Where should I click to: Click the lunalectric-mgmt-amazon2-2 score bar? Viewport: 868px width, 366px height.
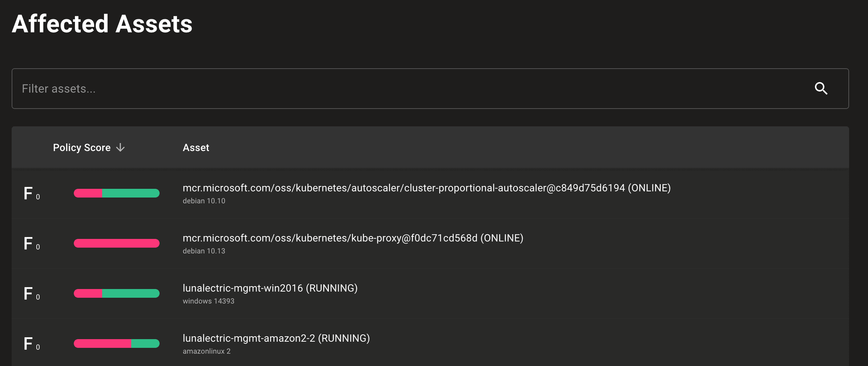coord(117,343)
